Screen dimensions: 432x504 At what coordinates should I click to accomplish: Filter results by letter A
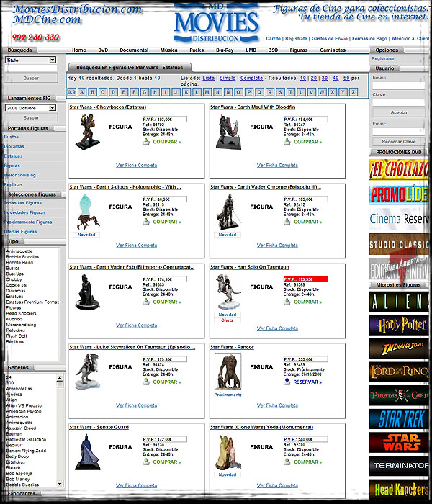(82, 92)
